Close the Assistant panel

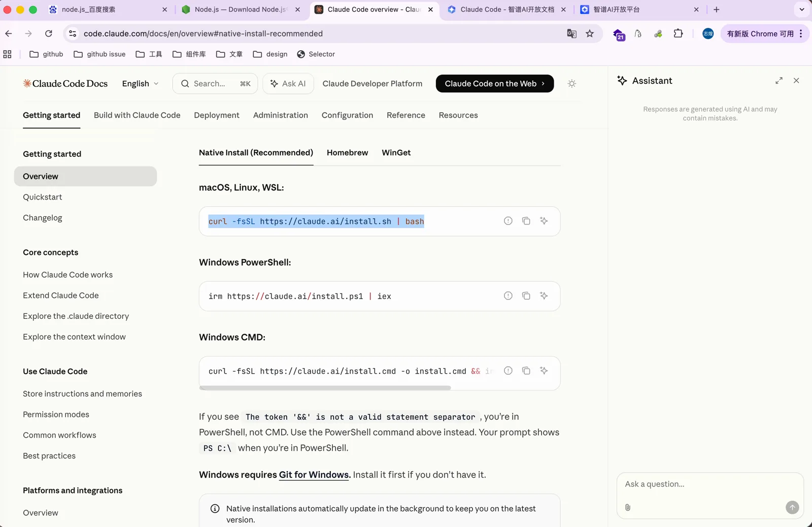[796, 81]
